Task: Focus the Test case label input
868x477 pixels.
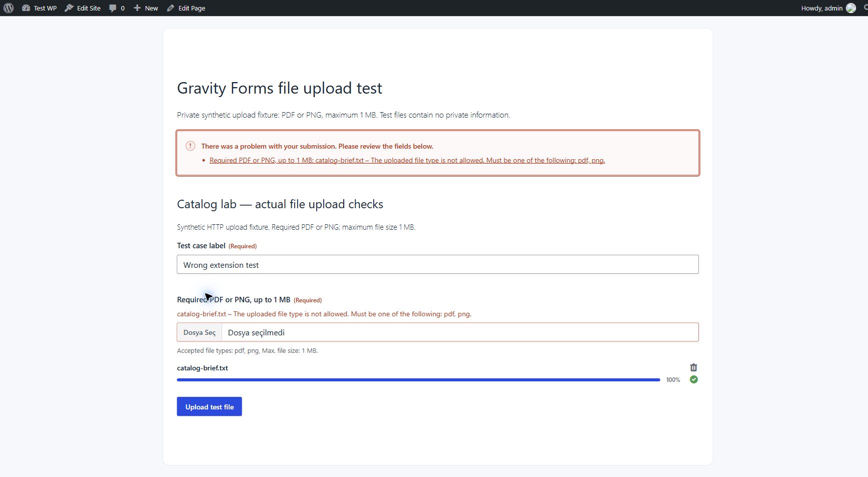Action: tap(438, 264)
